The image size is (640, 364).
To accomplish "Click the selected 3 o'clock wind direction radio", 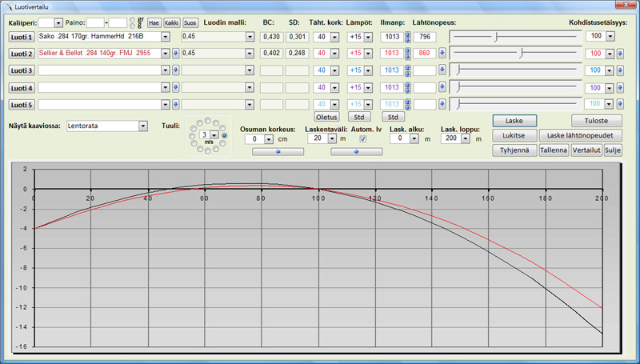I will click(x=224, y=136).
